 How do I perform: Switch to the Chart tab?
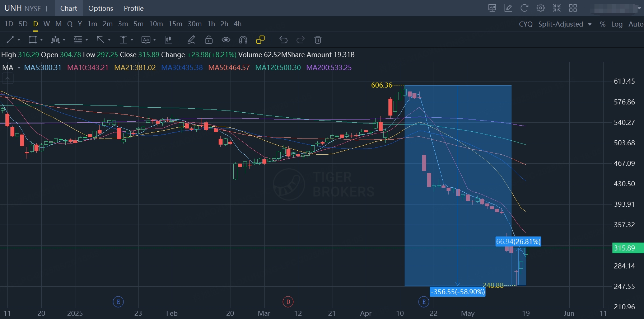(x=69, y=8)
